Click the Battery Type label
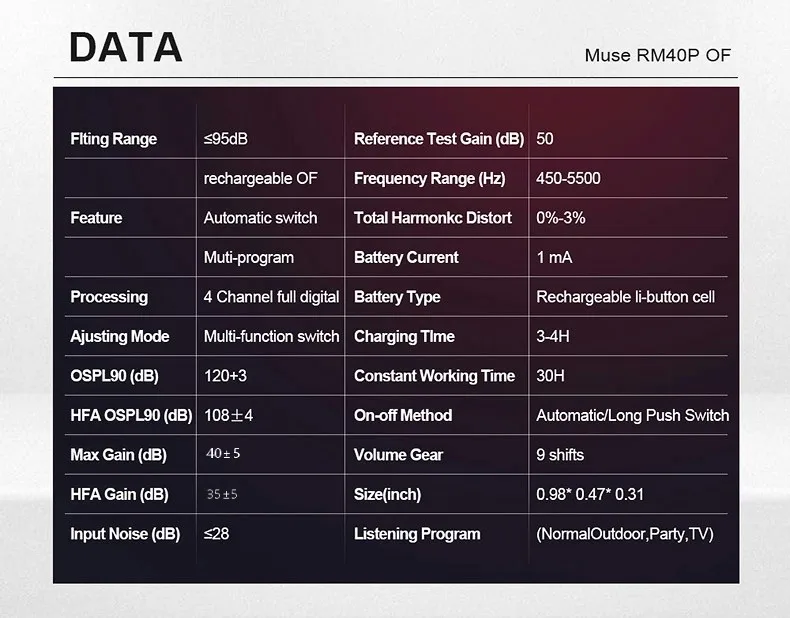Image resolution: width=790 pixels, height=618 pixels. pyautogui.click(x=397, y=297)
